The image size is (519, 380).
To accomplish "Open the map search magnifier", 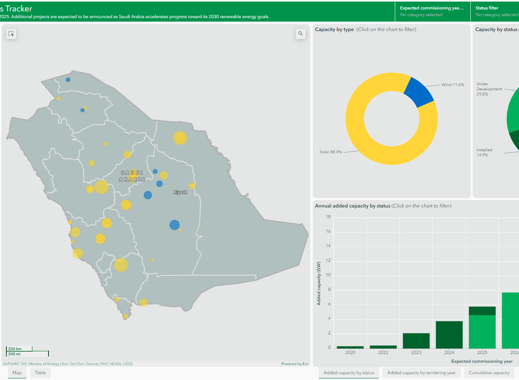I will 300,34.
